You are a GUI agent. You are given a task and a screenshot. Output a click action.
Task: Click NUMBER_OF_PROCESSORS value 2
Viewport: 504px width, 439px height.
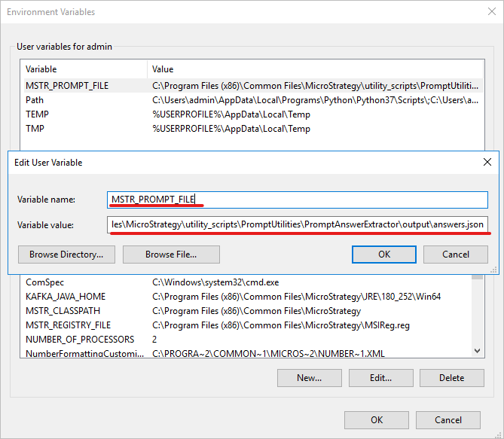click(154, 340)
